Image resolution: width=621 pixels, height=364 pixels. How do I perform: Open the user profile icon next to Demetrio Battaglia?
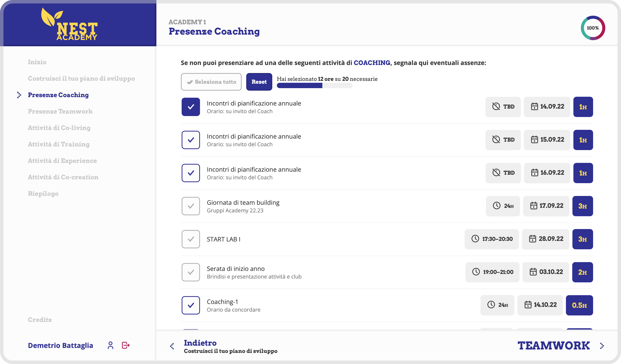point(111,345)
